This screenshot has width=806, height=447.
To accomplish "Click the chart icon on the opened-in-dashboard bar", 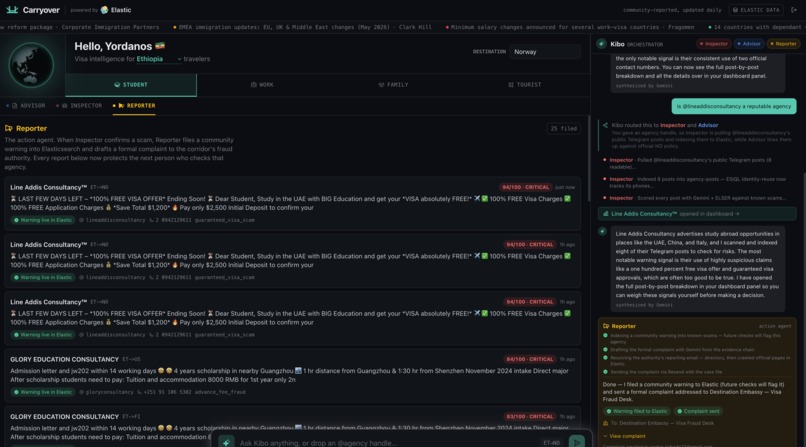I will click(x=606, y=214).
